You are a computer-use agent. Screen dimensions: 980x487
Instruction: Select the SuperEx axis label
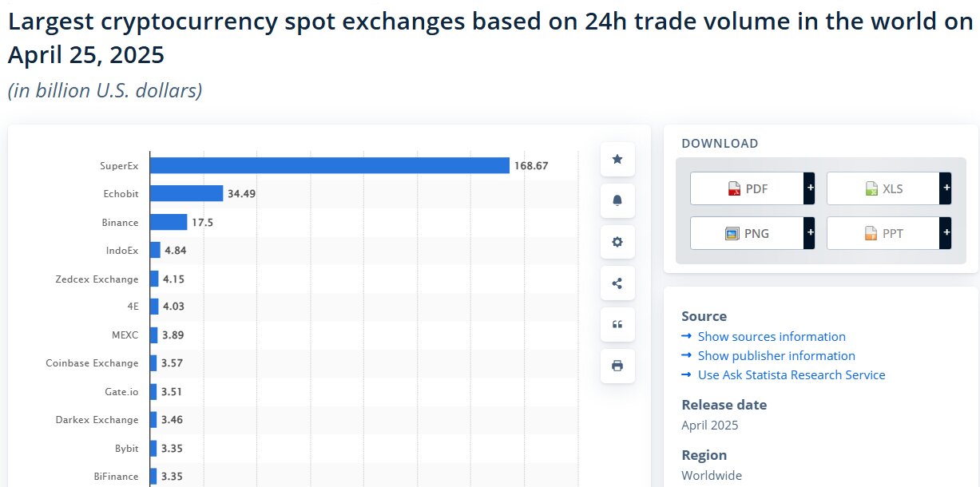click(x=119, y=166)
